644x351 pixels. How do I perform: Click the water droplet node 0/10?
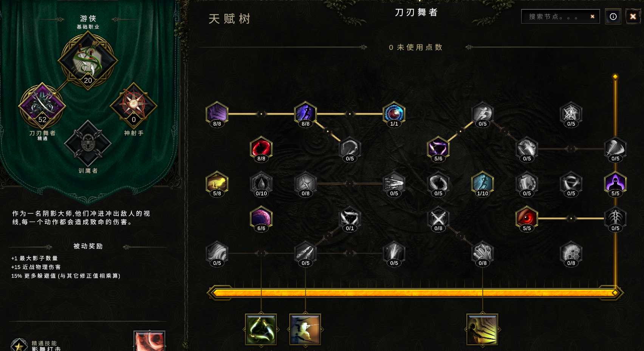click(x=261, y=183)
